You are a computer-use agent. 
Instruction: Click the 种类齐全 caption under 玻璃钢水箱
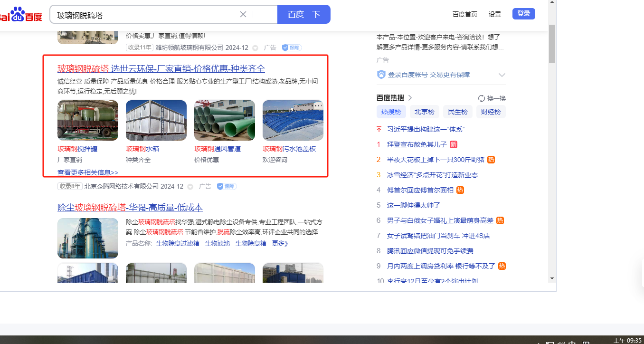point(138,160)
